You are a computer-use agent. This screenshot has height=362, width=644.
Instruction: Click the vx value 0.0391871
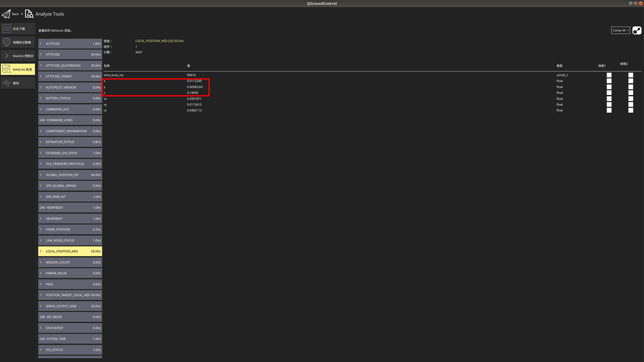194,99
